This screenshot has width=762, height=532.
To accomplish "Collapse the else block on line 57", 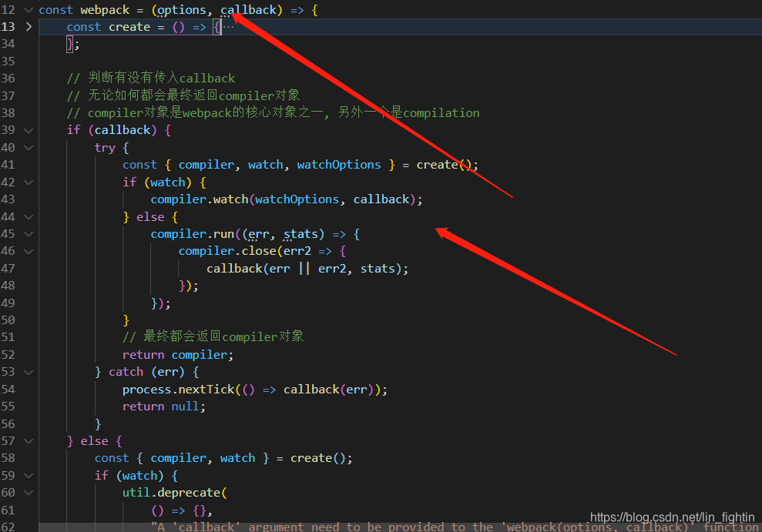I will [x=29, y=441].
